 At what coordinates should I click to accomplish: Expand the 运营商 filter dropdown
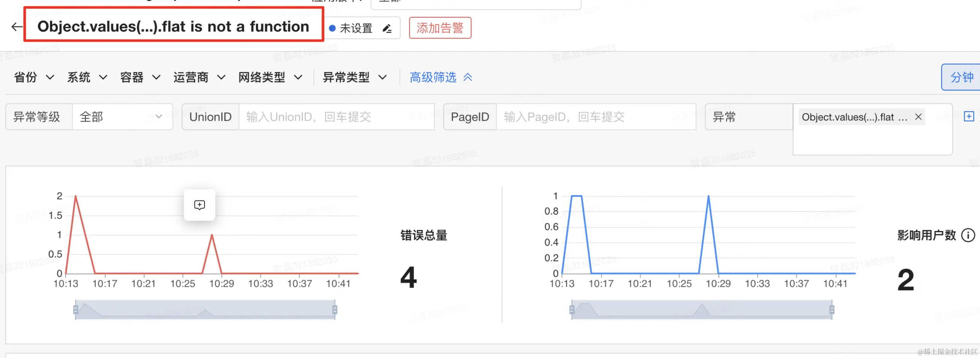click(199, 77)
